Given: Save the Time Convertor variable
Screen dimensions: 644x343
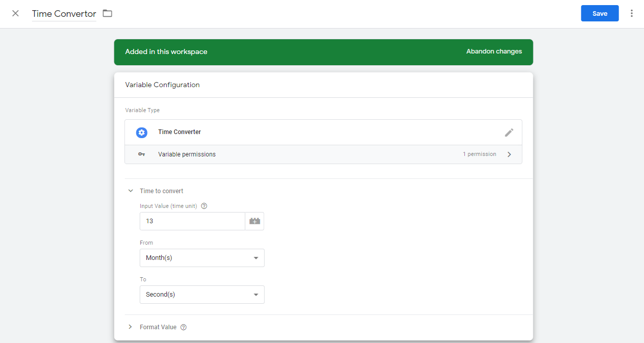Looking at the screenshot, I should pos(600,13).
